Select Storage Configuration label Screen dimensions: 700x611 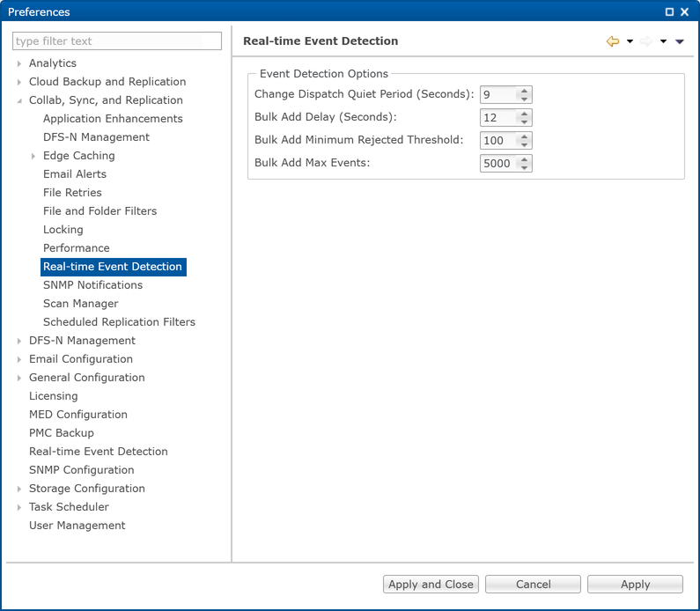pos(87,489)
